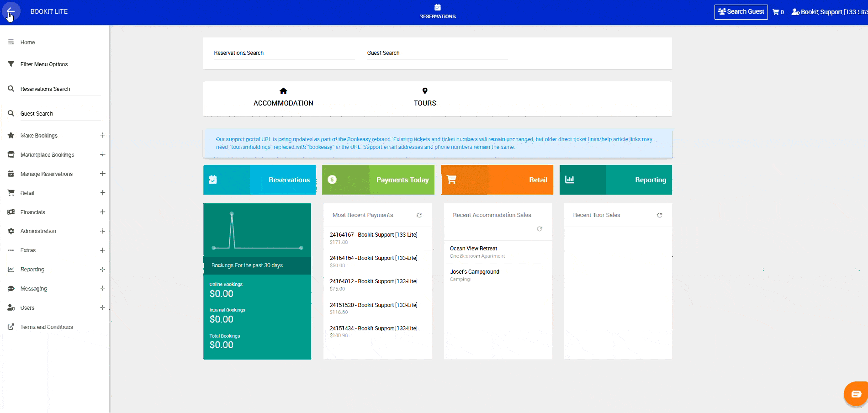The width and height of the screenshot is (868, 413).
Task: Expand the Extras submenu
Action: pos(102,250)
